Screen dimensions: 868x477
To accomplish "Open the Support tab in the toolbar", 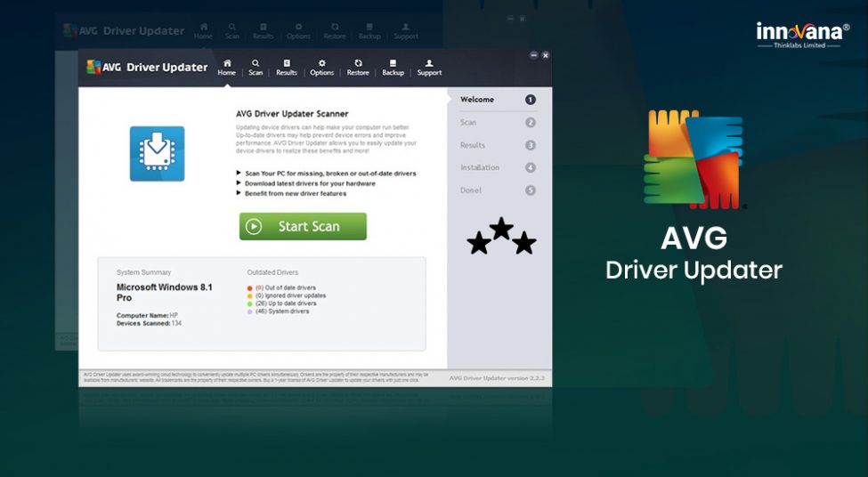I will click(x=429, y=68).
